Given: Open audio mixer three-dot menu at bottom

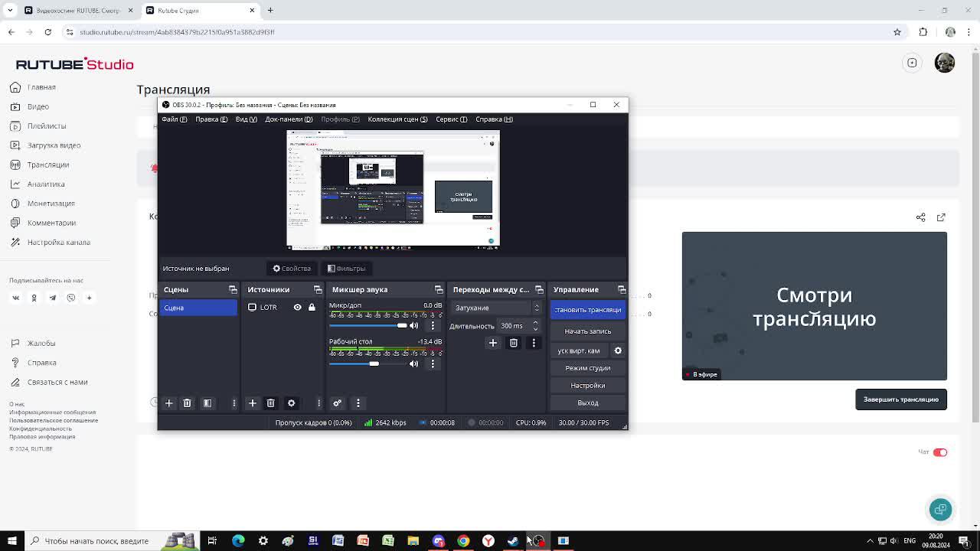Looking at the screenshot, I should coord(358,403).
